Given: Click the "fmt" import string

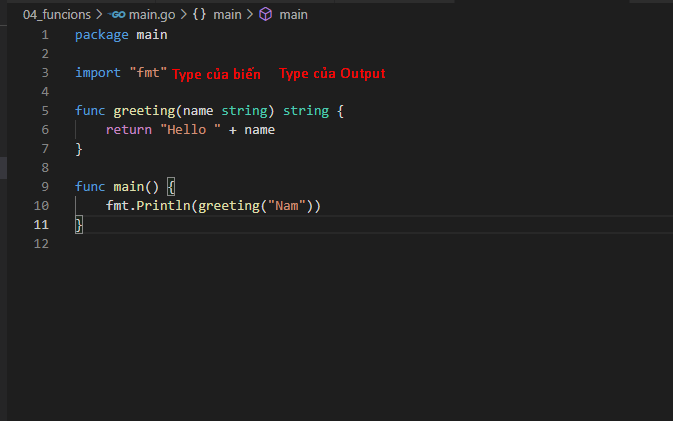Looking at the screenshot, I should (148, 73).
